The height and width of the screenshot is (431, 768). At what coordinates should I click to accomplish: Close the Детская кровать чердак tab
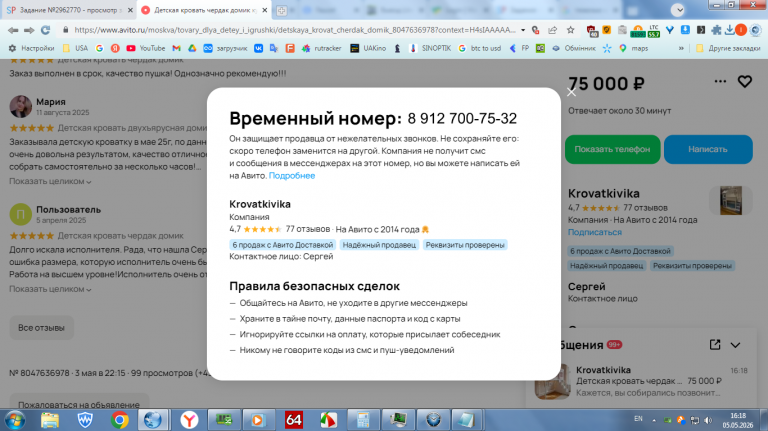[264, 10]
